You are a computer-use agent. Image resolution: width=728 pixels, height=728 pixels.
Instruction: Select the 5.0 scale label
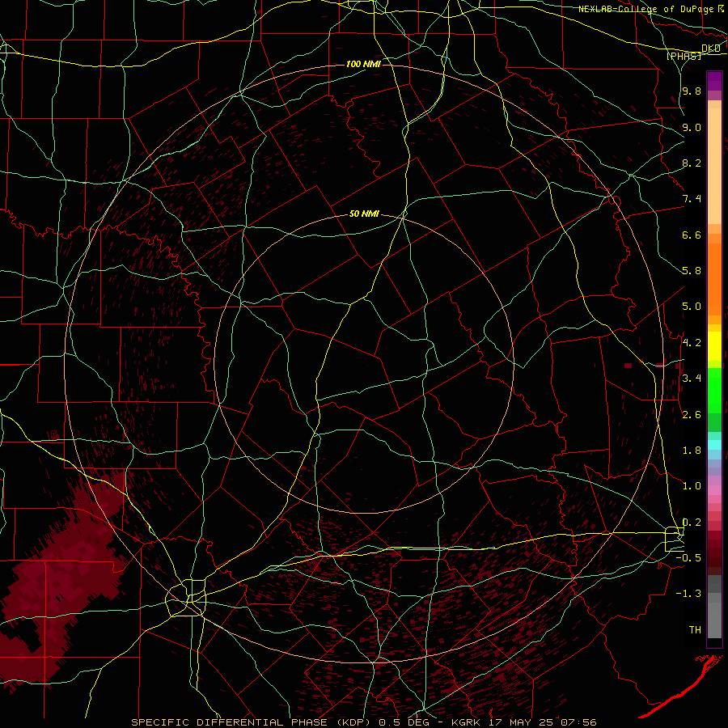coord(692,307)
